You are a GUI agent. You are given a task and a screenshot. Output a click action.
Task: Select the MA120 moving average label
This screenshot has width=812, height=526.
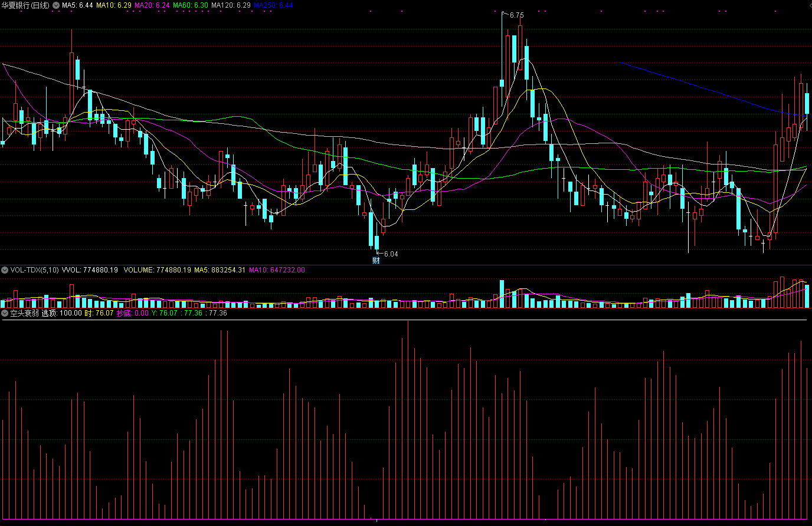click(231, 5)
